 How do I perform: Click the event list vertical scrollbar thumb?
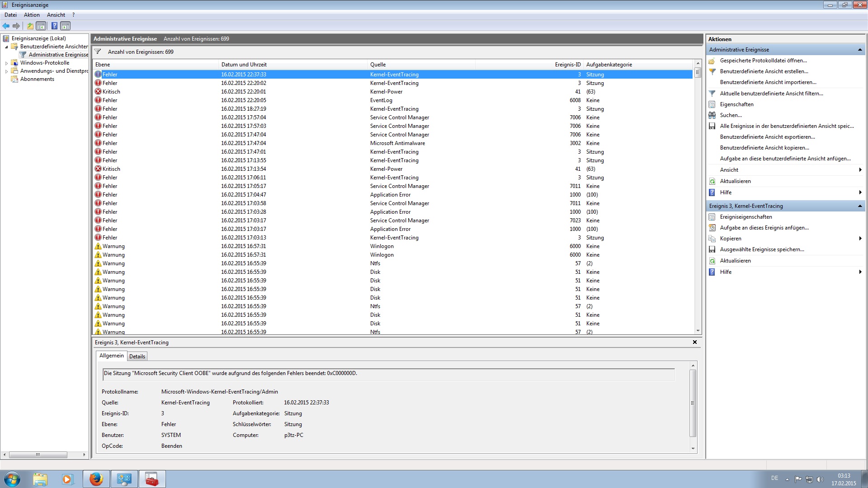pos(698,72)
